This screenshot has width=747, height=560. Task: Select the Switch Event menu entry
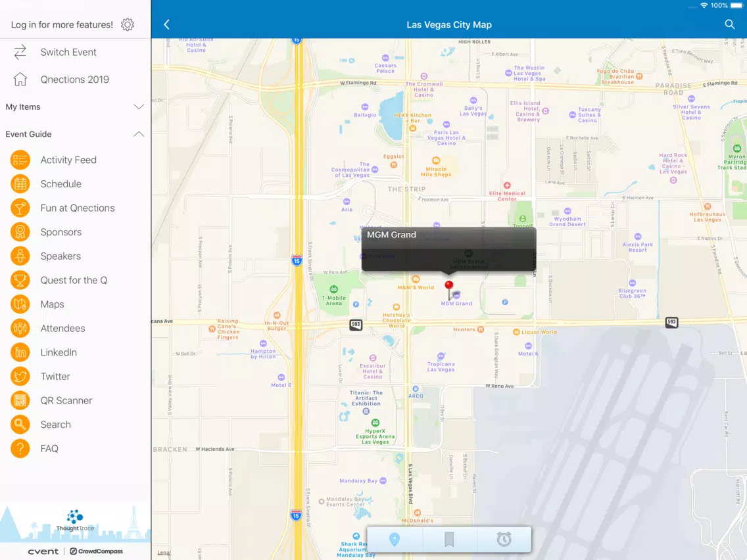(x=75, y=52)
